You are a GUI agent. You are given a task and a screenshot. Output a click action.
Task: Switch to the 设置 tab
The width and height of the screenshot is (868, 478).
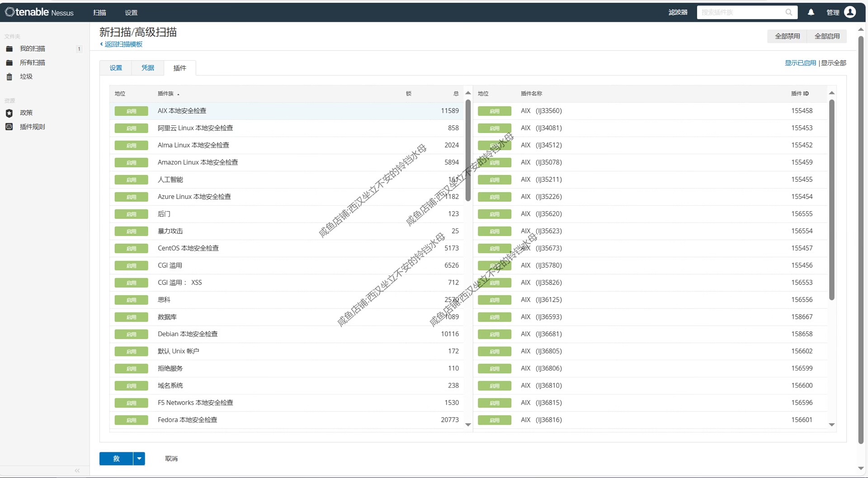116,68
